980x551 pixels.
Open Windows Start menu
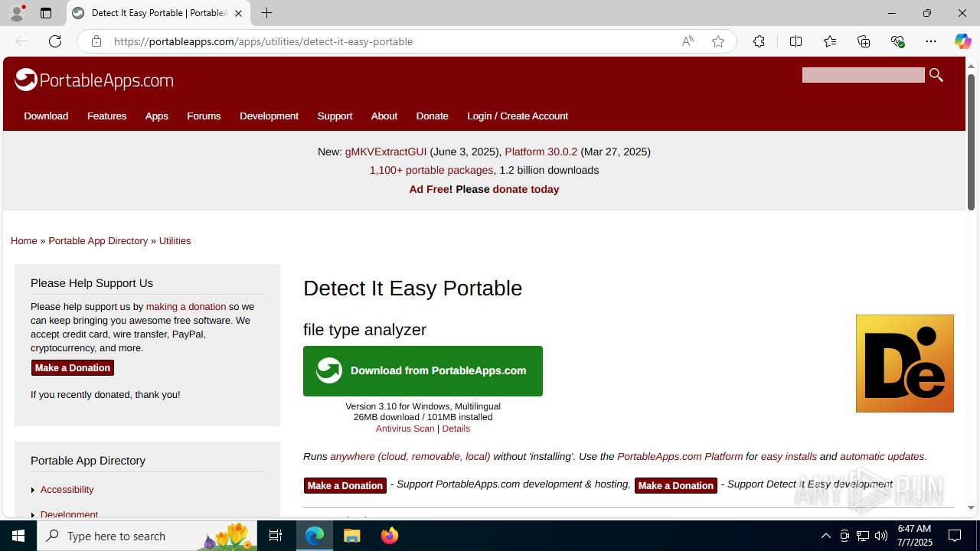pos(18,536)
